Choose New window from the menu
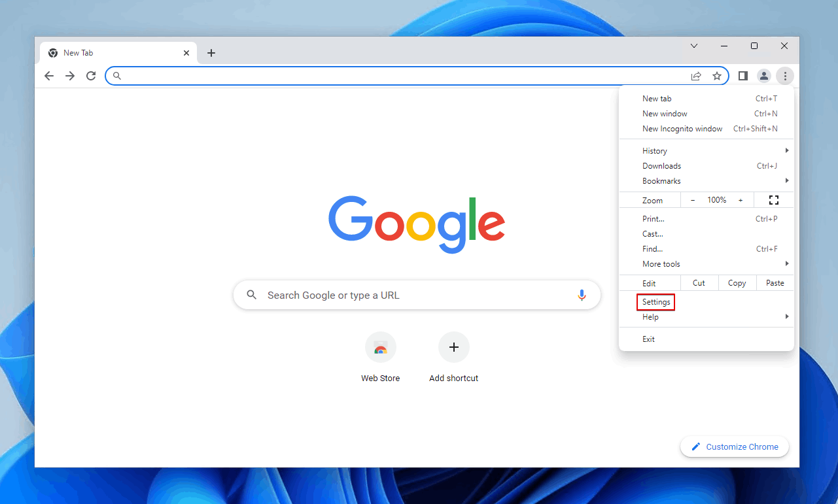 [x=707, y=114]
